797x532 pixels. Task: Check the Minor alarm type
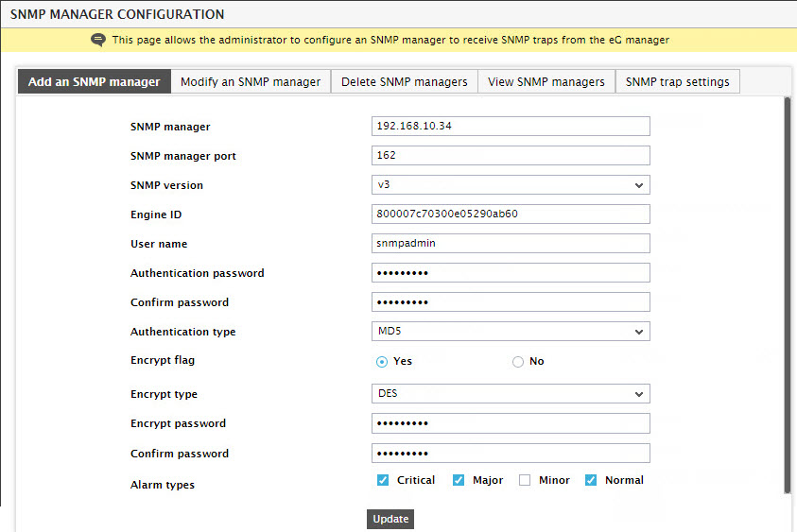pos(525,480)
